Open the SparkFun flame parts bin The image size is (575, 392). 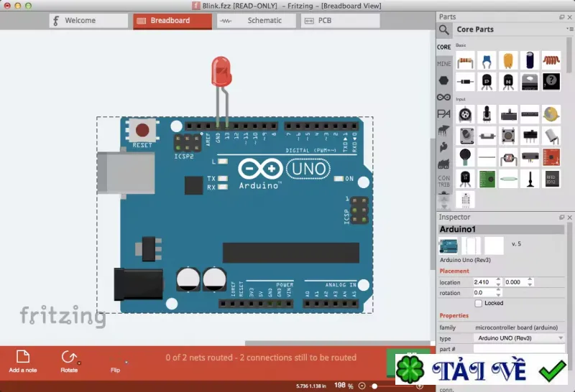pos(443,147)
